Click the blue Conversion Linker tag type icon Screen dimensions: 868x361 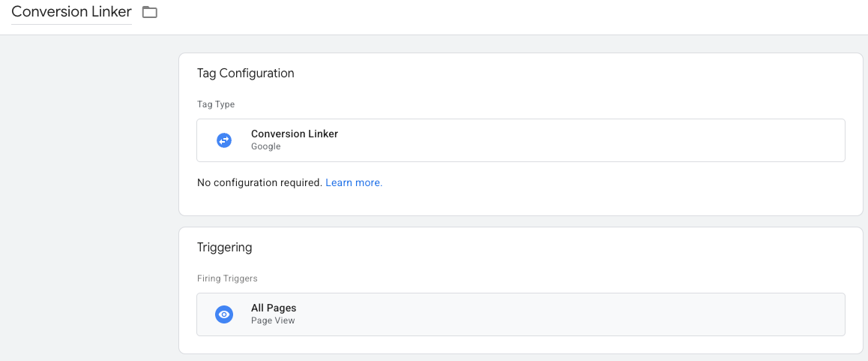coord(224,140)
